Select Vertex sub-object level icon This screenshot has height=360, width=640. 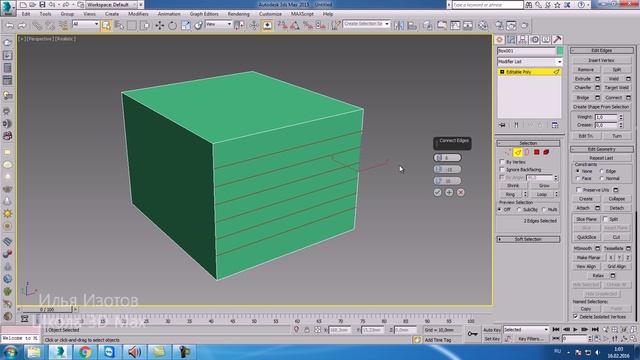pos(508,152)
